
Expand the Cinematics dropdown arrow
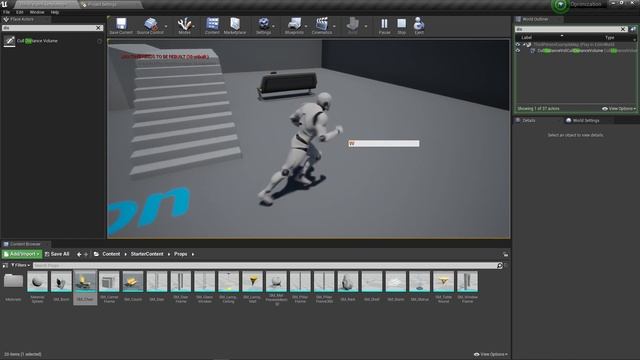(x=334, y=26)
